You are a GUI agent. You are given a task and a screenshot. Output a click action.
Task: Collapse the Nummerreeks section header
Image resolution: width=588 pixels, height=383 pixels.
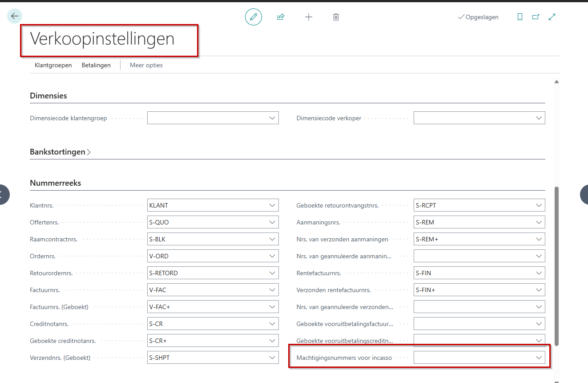pyautogui.click(x=55, y=183)
